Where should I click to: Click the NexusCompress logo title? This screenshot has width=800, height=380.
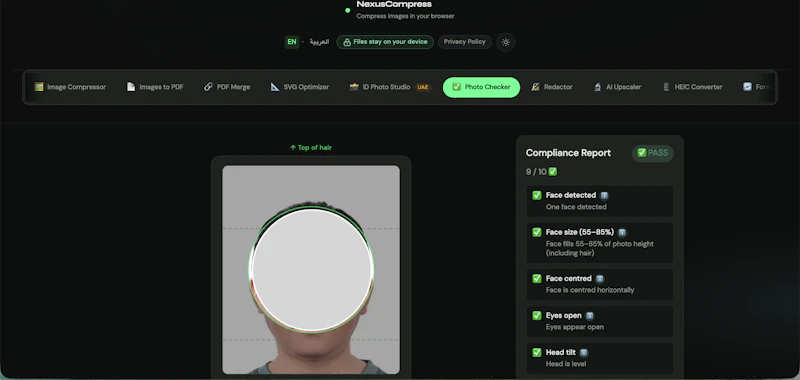point(394,5)
